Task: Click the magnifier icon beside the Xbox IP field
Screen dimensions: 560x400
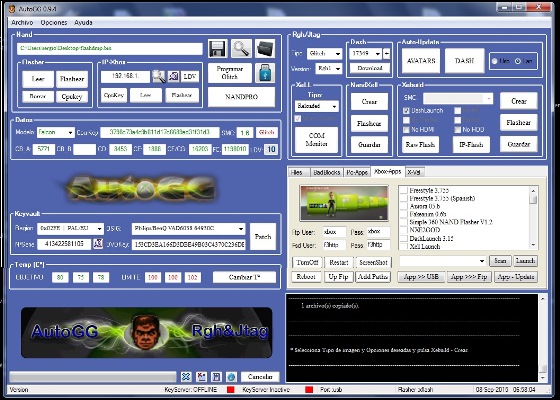Action: tap(159, 76)
